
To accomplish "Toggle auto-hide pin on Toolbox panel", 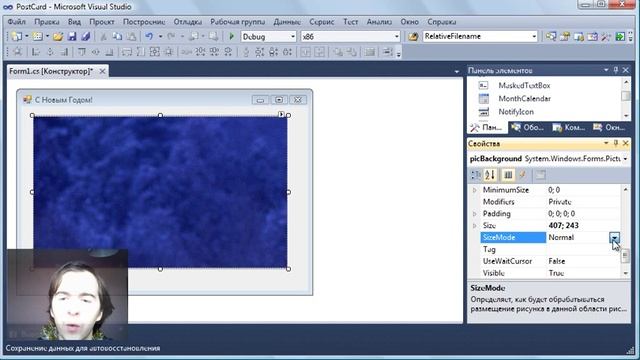I will pos(616,70).
